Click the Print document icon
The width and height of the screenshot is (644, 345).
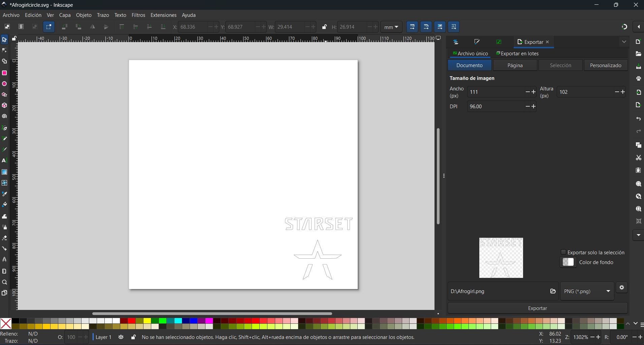click(638, 79)
